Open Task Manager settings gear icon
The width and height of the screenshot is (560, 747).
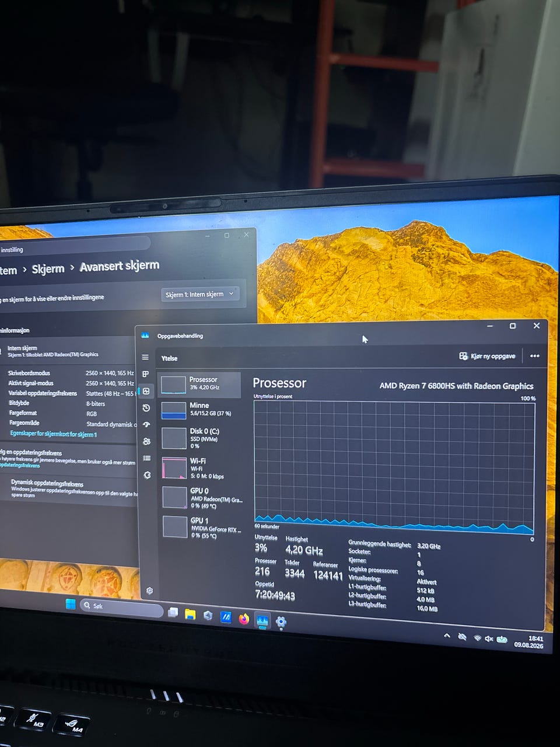(x=149, y=591)
